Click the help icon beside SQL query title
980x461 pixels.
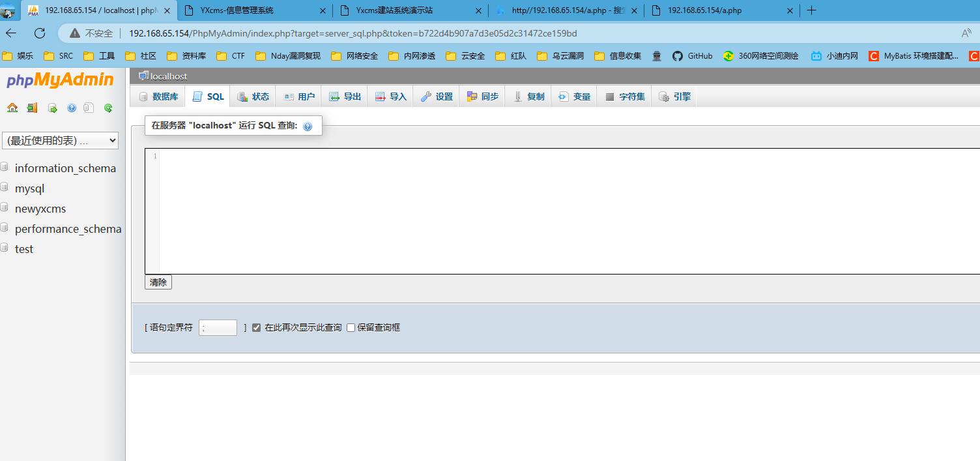click(x=308, y=126)
